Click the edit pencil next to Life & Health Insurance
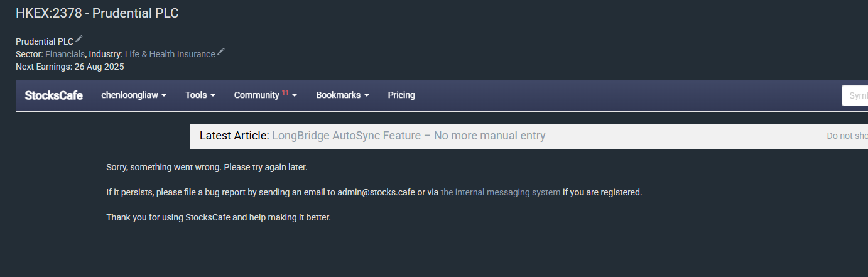 coord(221,52)
